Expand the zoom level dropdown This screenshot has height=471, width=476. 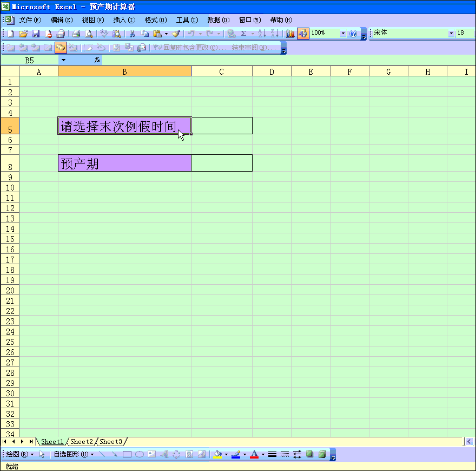pyautogui.click(x=343, y=33)
